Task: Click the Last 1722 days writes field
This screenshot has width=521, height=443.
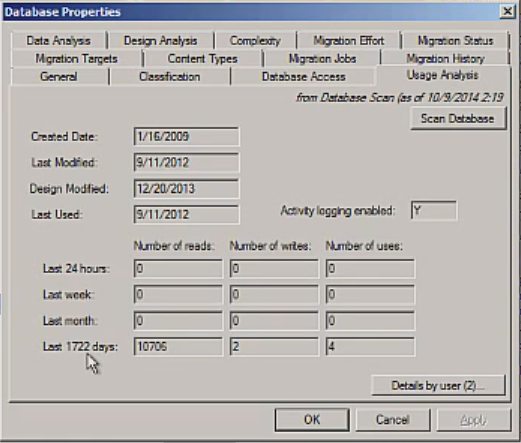Action: pos(274,347)
